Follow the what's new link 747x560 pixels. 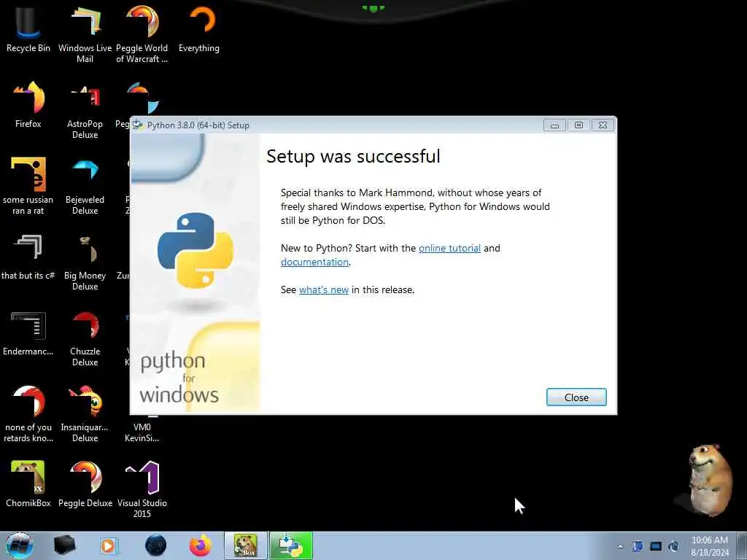click(x=323, y=289)
